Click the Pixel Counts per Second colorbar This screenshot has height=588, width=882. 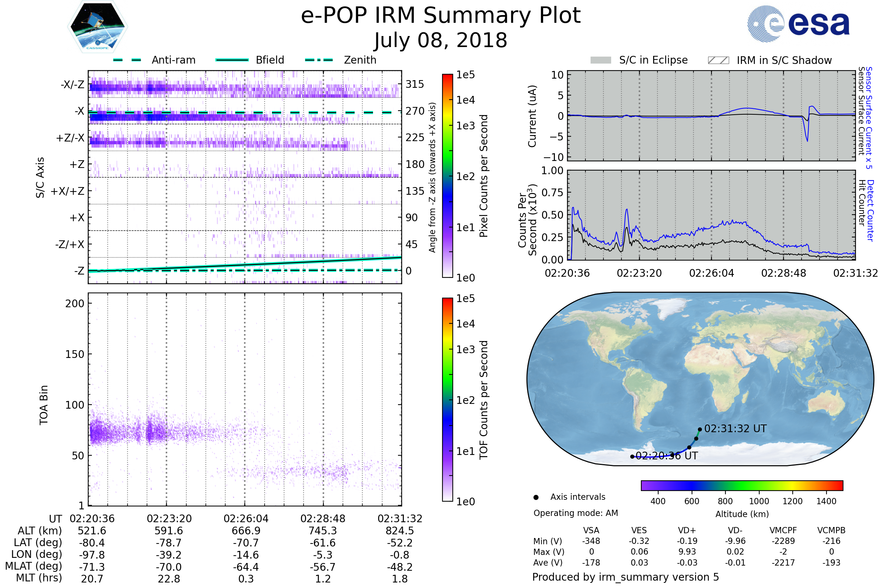tap(448, 176)
